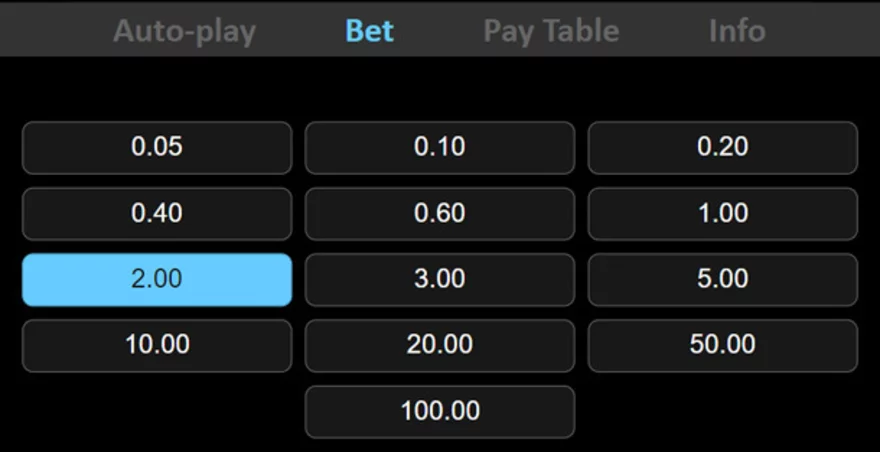
Task: Select the bet option right of 3.00
Action: [722, 279]
